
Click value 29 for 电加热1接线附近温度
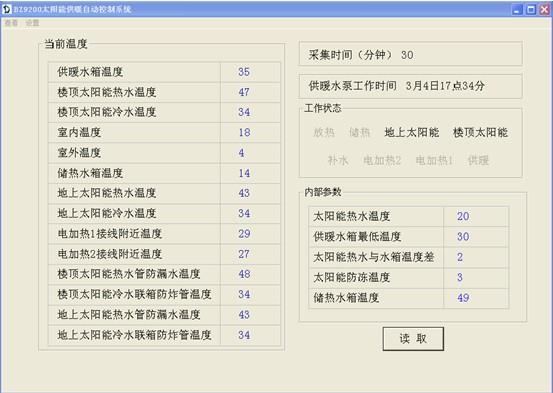(244, 234)
